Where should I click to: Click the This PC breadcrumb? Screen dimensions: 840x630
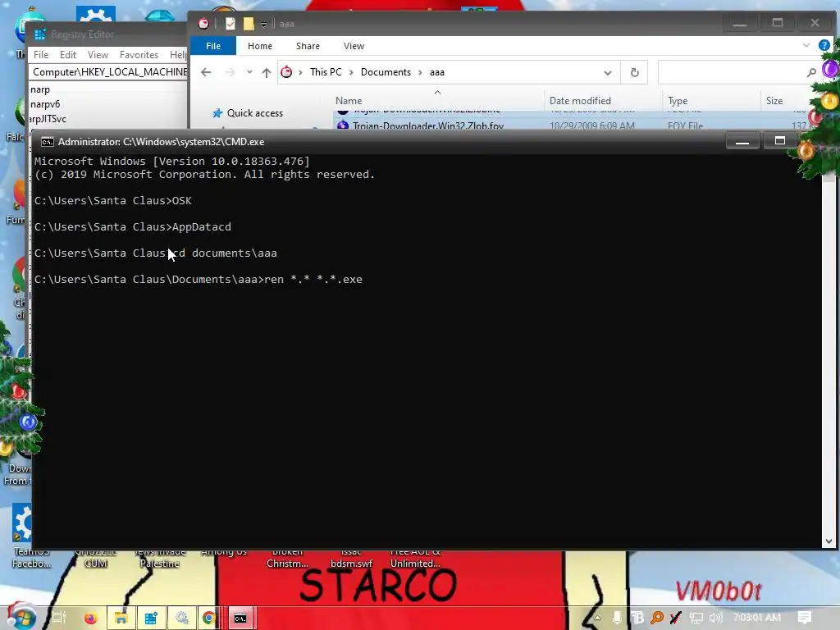[326, 72]
